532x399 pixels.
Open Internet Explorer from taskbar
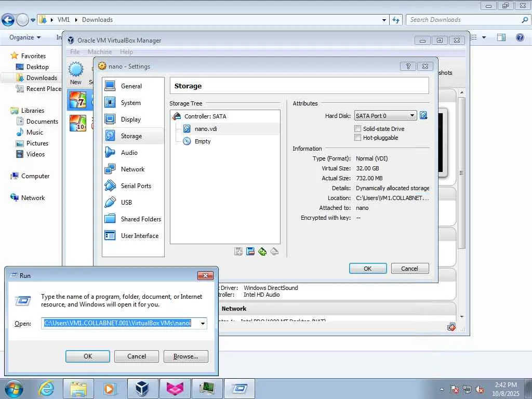[46, 389]
